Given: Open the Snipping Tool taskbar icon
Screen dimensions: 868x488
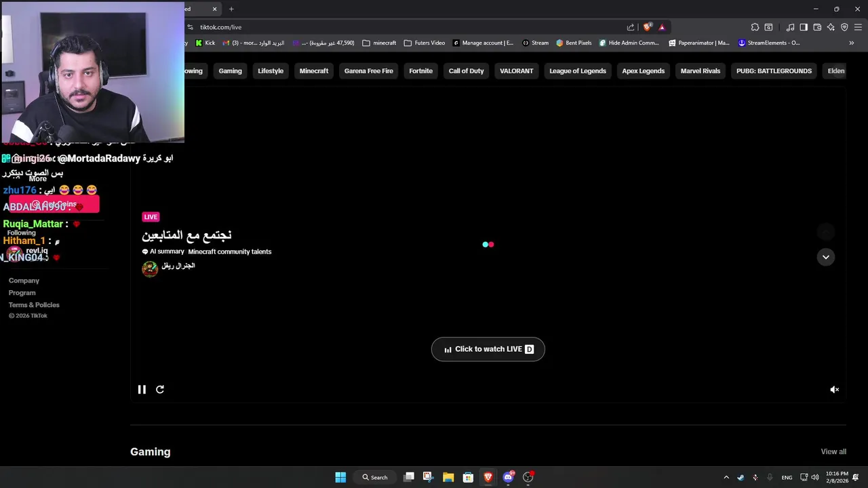Looking at the screenshot, I should pos(428,477).
